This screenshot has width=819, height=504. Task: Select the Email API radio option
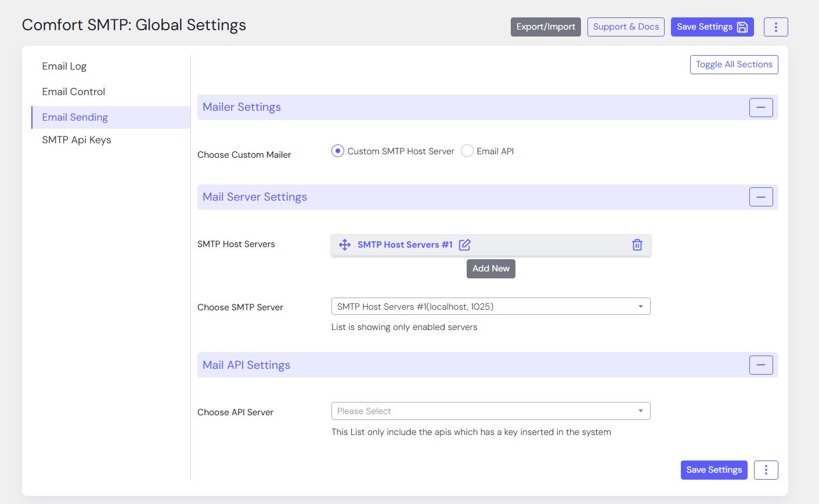click(x=467, y=151)
